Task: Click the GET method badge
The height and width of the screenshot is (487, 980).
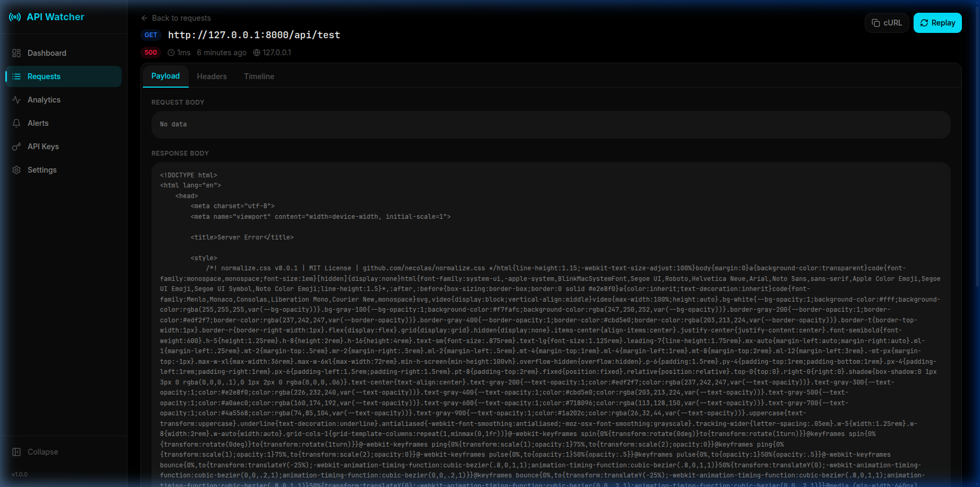Action: click(x=151, y=35)
